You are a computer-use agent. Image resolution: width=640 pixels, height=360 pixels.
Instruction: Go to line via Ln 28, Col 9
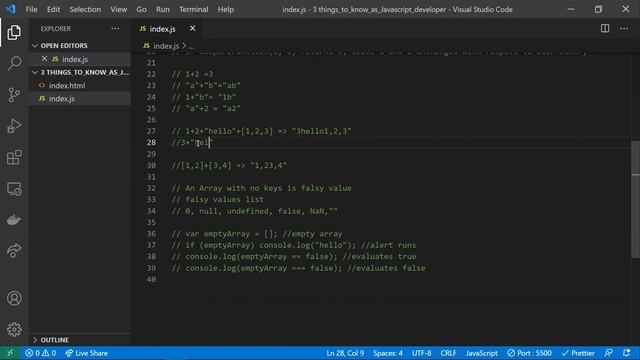(345, 353)
